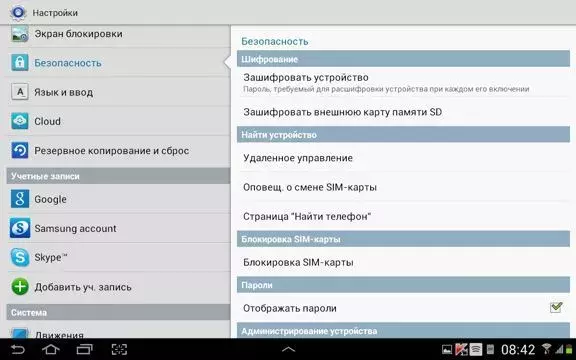Toggle the Отображать пароли checkbox

click(x=556, y=307)
